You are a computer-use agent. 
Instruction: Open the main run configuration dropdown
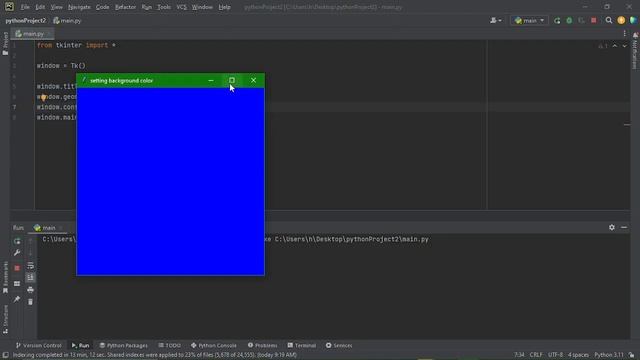point(529,20)
